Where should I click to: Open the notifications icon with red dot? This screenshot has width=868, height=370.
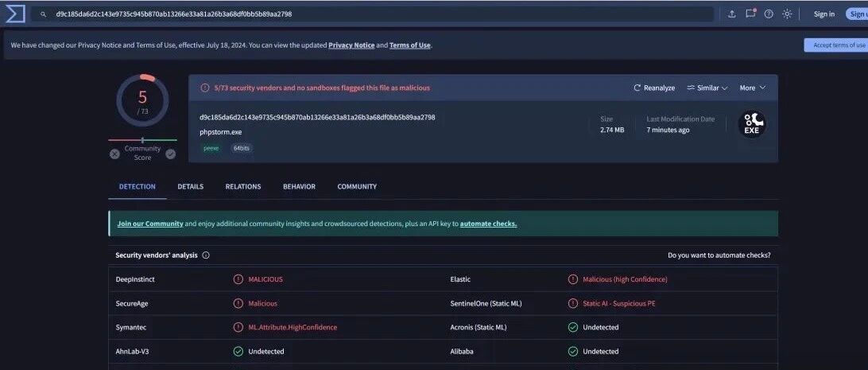tap(750, 14)
